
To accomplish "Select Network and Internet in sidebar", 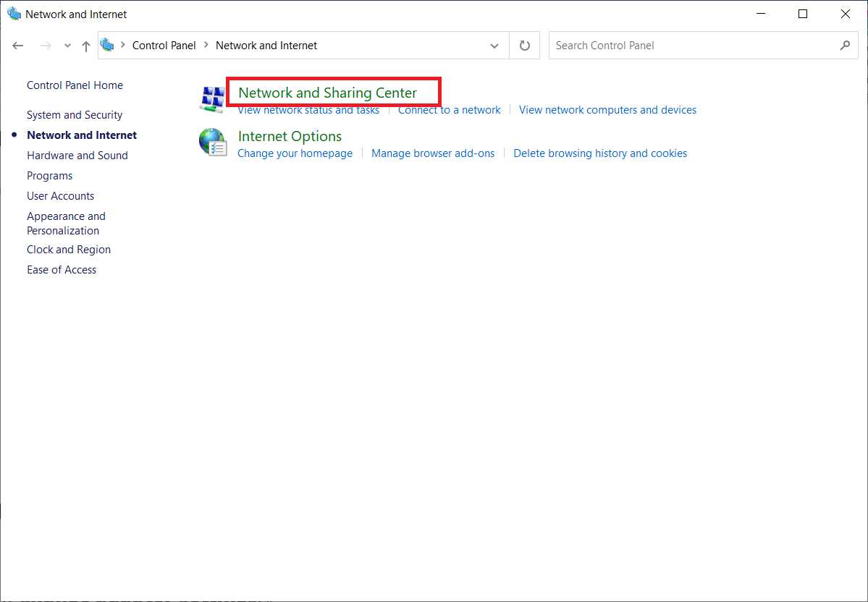I will tap(82, 135).
